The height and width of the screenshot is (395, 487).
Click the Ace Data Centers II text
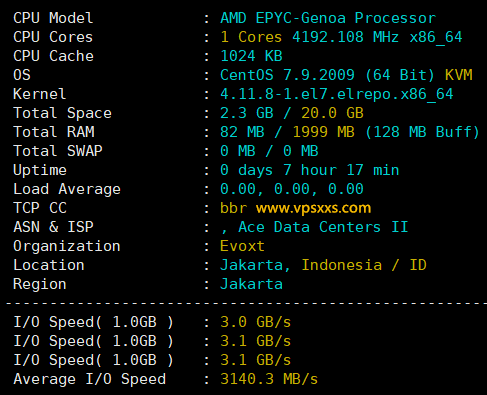pos(323,227)
